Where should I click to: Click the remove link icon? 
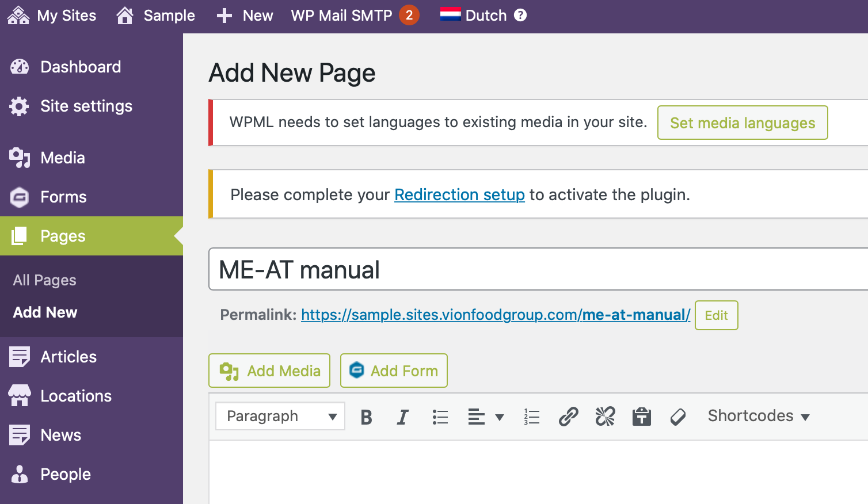click(605, 417)
